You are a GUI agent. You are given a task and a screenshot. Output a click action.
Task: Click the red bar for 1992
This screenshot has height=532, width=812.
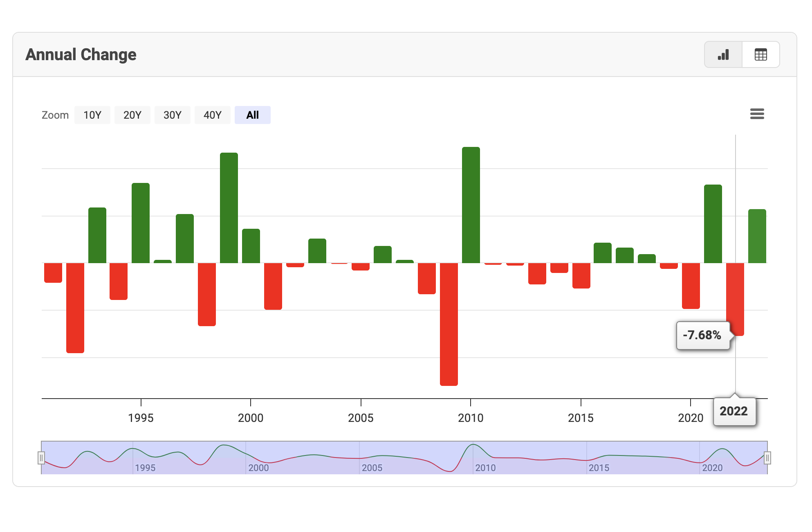75,308
